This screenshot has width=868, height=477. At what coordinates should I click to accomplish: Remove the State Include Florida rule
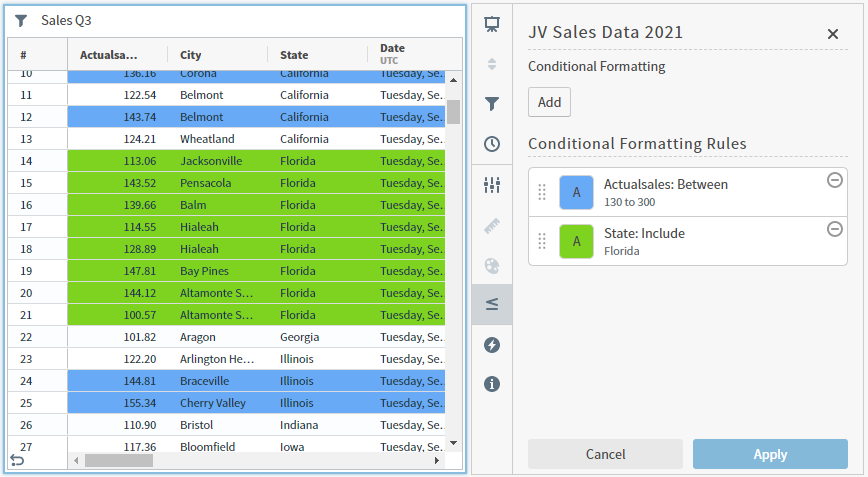[x=835, y=229]
